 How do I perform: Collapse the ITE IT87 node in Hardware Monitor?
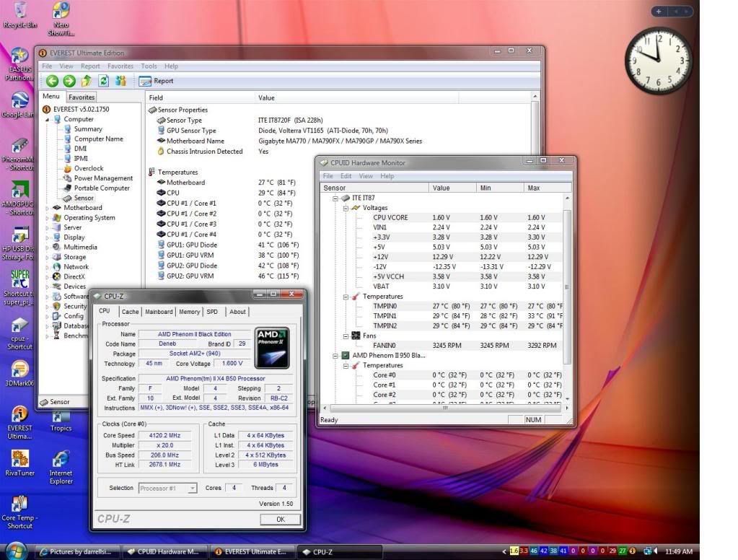[x=335, y=198]
